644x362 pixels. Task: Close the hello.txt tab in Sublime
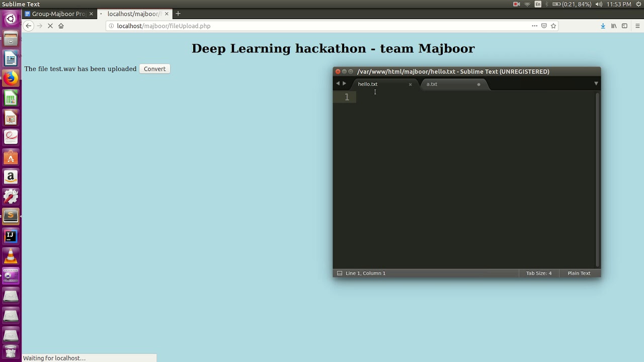coord(410,84)
